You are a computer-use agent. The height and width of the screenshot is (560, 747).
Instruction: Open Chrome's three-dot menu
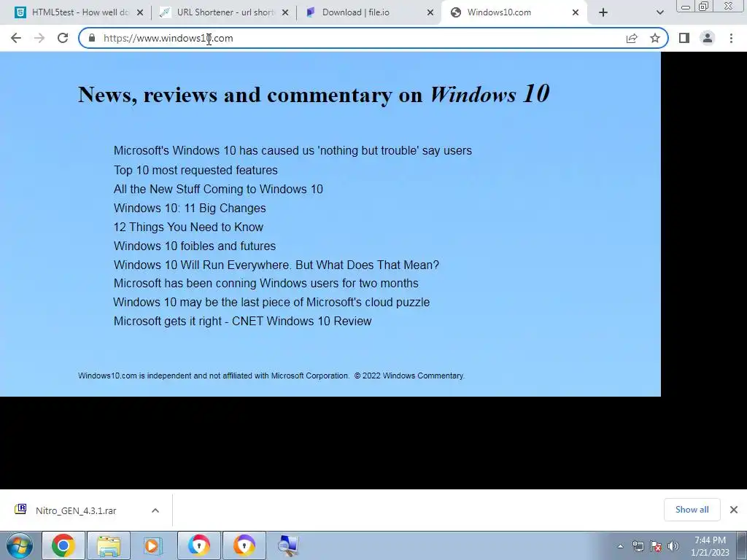731,38
